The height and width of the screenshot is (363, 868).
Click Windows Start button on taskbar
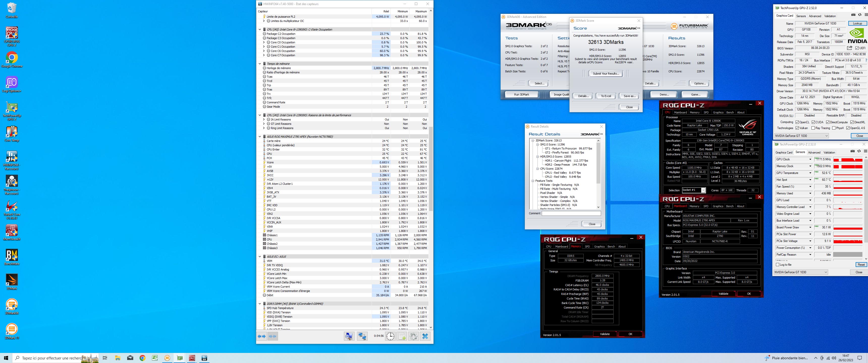(6, 358)
